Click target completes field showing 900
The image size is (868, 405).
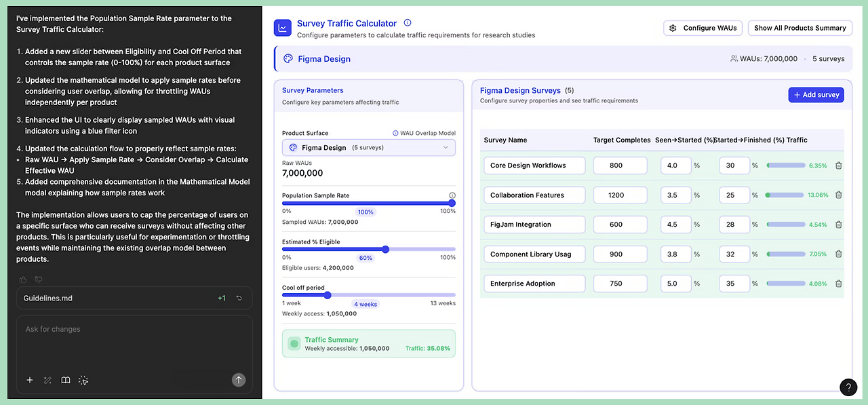point(620,254)
